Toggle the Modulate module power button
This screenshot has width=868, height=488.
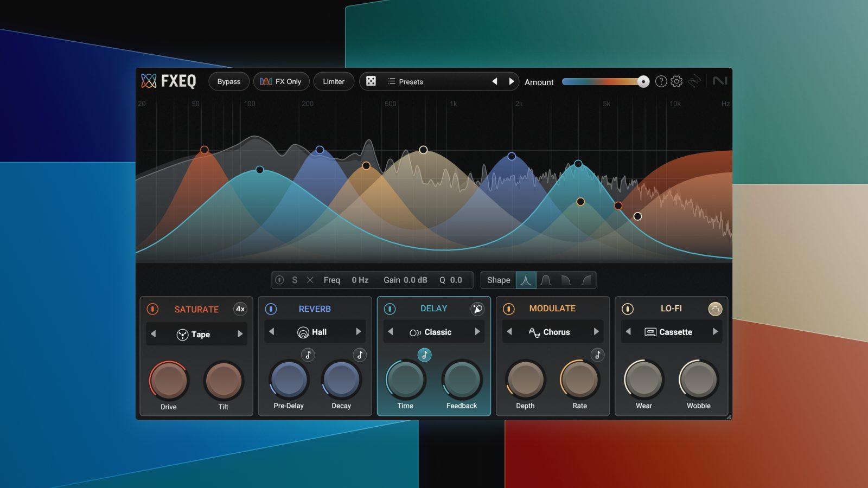tap(508, 309)
